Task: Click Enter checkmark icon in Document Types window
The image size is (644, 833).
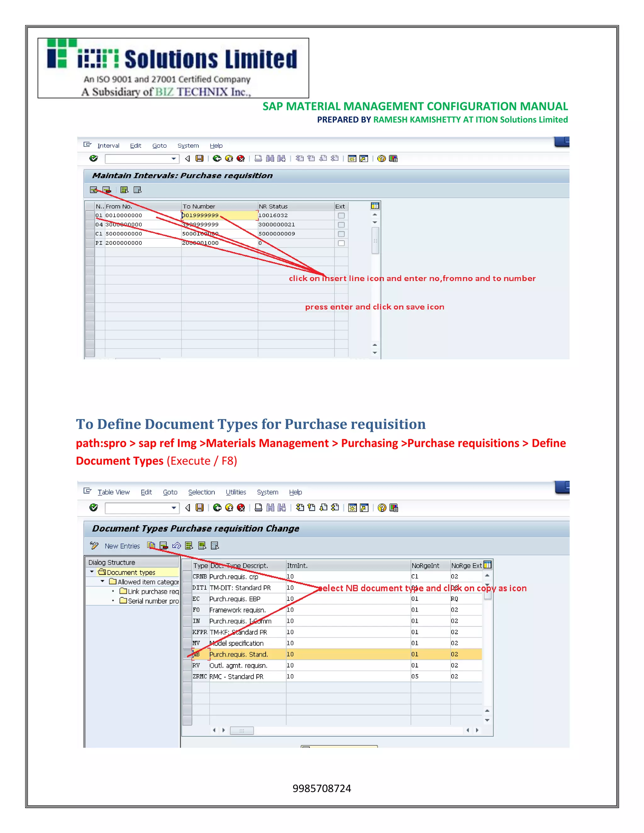Action: coord(93,507)
